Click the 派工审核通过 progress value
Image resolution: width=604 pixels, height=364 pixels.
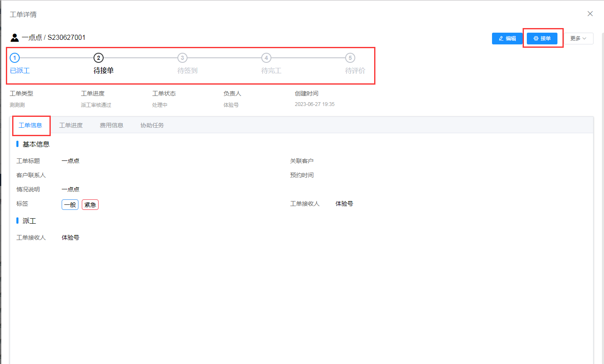96,105
